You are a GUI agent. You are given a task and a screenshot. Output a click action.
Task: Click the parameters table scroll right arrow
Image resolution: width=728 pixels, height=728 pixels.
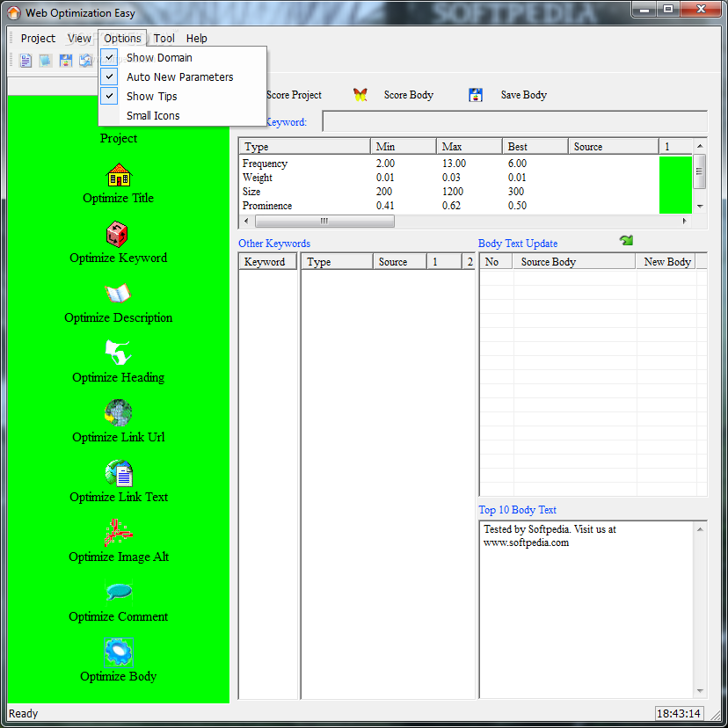684,221
